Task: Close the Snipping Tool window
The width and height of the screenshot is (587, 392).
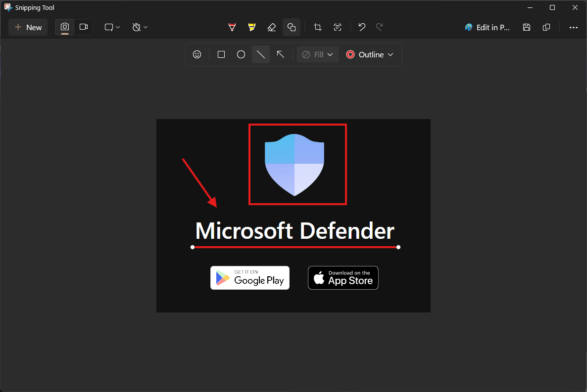Action: coord(575,7)
